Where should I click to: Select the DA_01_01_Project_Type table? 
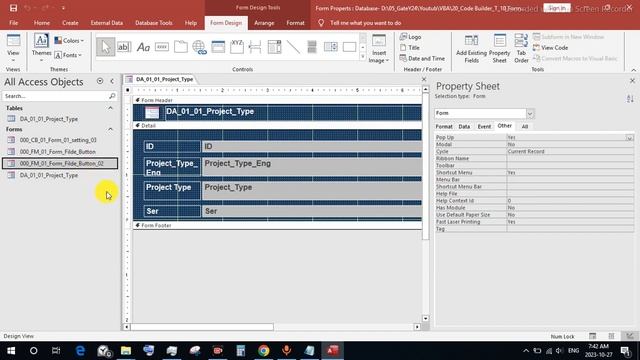click(49, 119)
